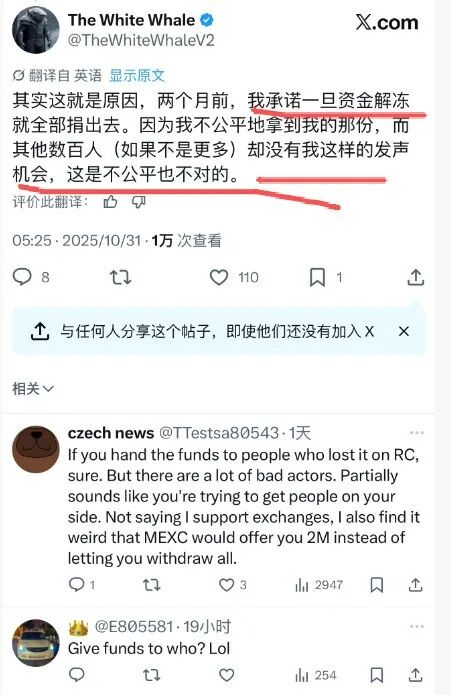The image size is (451, 695).
Task: Open more options on czech news reply
Action: tap(417, 433)
